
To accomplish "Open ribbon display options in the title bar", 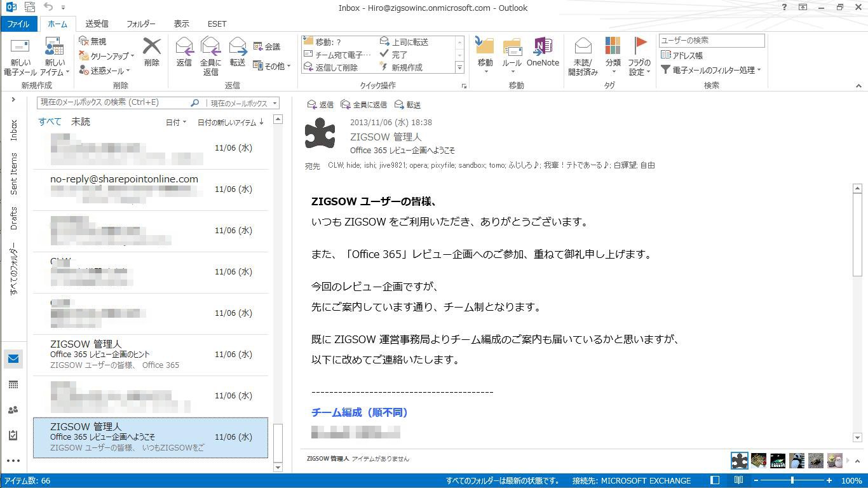I will coord(803,8).
